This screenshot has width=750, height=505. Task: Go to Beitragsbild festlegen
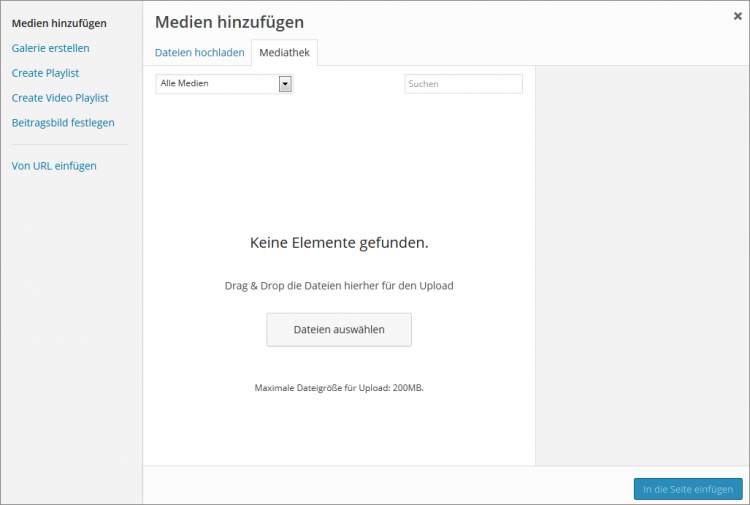(x=63, y=123)
